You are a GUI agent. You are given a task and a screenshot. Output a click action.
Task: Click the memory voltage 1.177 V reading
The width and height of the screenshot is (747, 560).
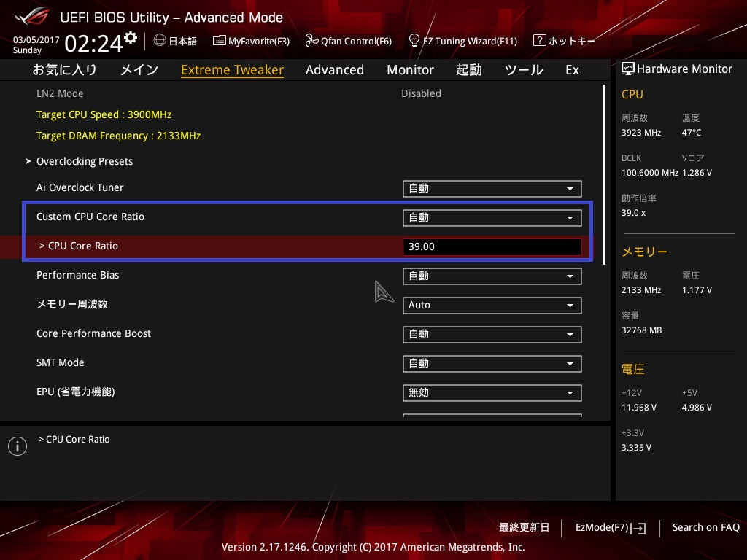pos(697,290)
